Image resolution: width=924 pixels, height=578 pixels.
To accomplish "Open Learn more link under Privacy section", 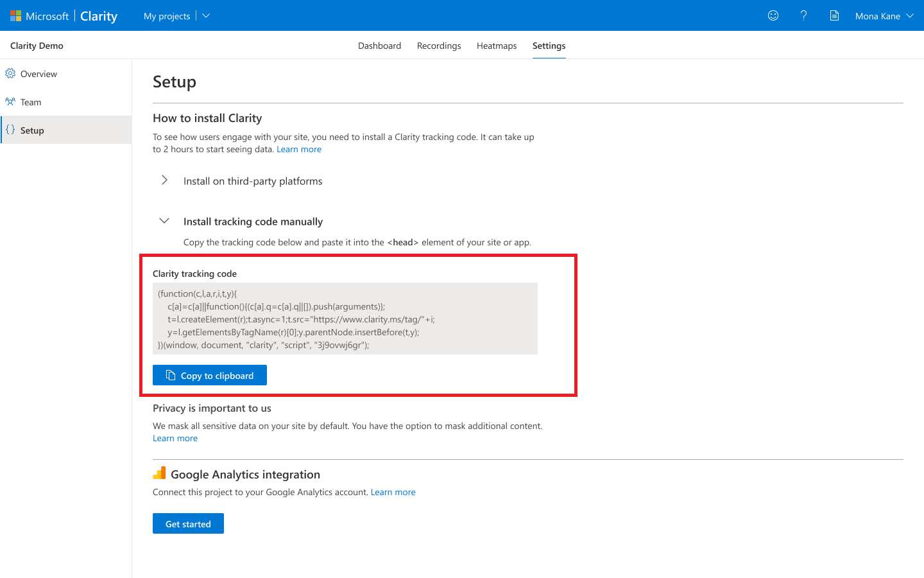I will [x=175, y=438].
